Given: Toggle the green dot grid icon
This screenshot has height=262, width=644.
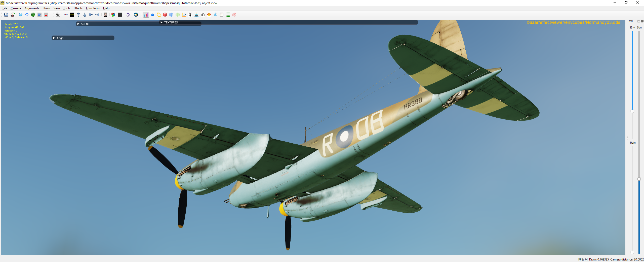Looking at the screenshot, I should [x=228, y=15].
